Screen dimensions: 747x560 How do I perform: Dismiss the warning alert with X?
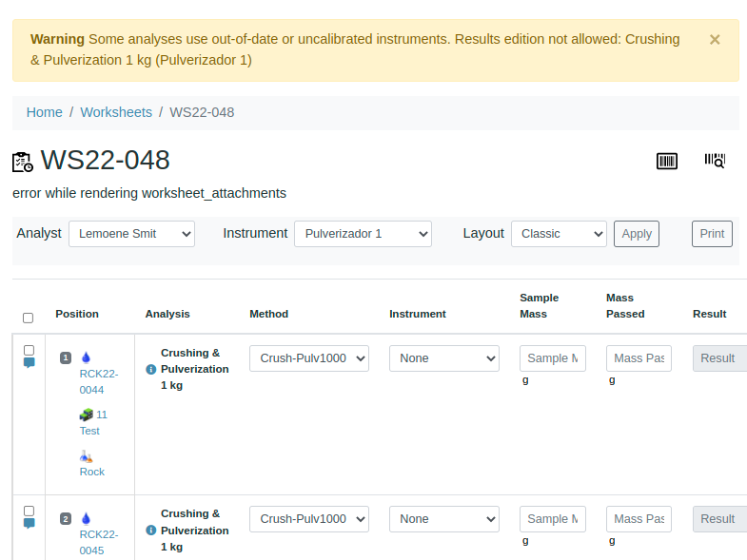pos(715,40)
